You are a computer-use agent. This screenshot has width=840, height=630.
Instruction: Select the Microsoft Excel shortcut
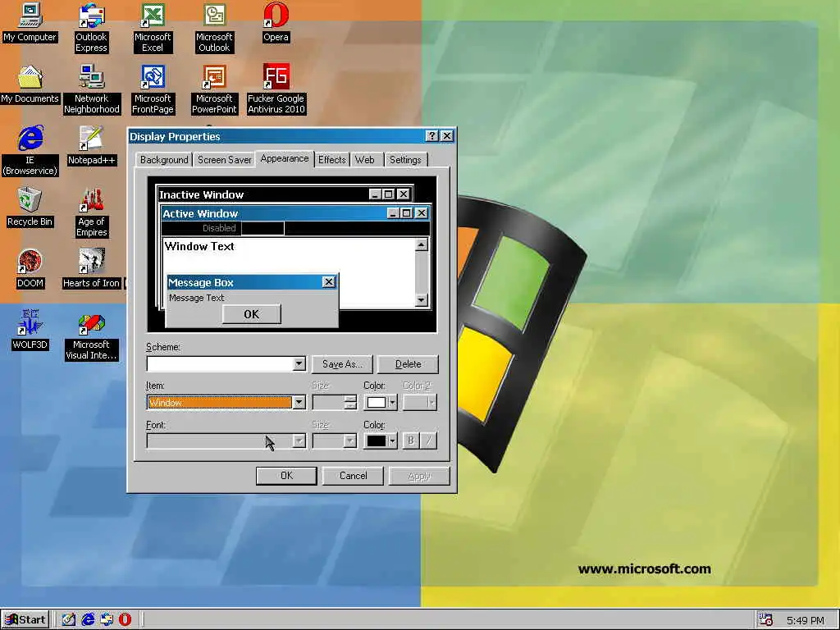[x=153, y=27]
